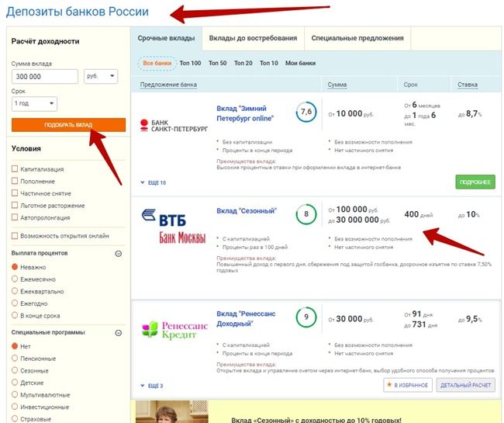The height and width of the screenshot is (423, 504).
Task: Expand ЕЩЕ 10 offers for Bank Saint Petersburg
Action: [154, 182]
